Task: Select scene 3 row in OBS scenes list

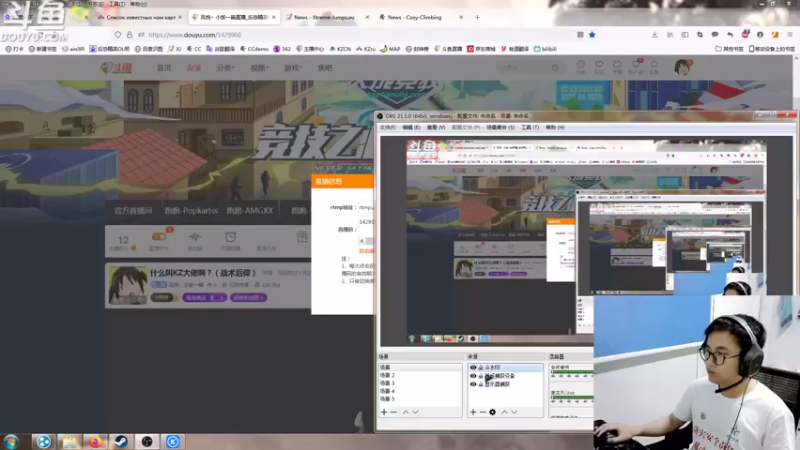Action: [x=419, y=383]
